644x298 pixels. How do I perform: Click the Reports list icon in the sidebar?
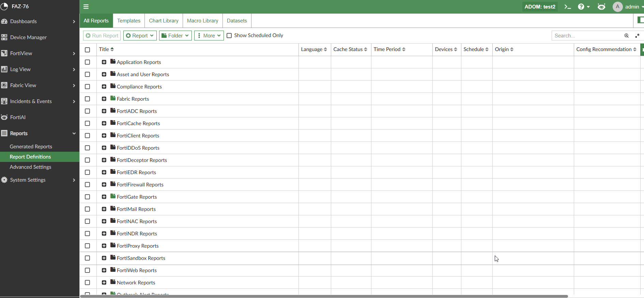click(x=4, y=133)
